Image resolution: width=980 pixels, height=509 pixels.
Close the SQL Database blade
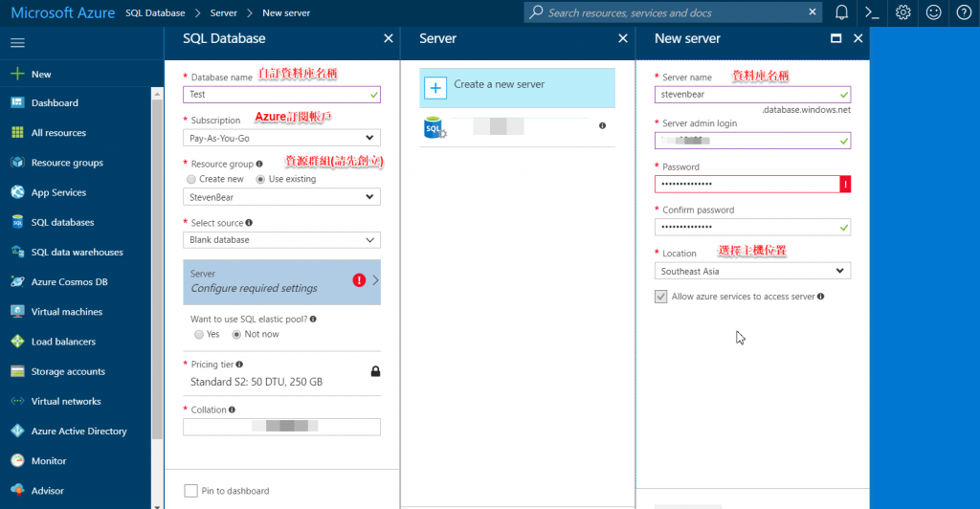(389, 38)
